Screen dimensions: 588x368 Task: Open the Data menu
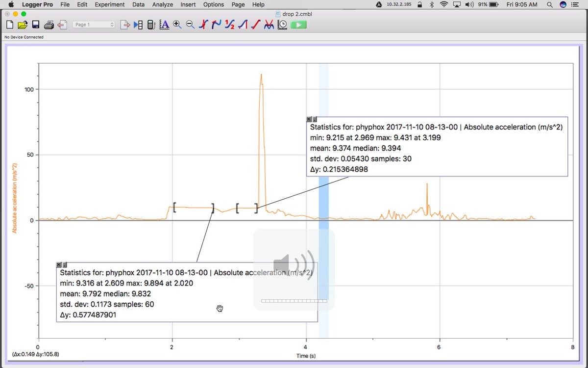(139, 4)
